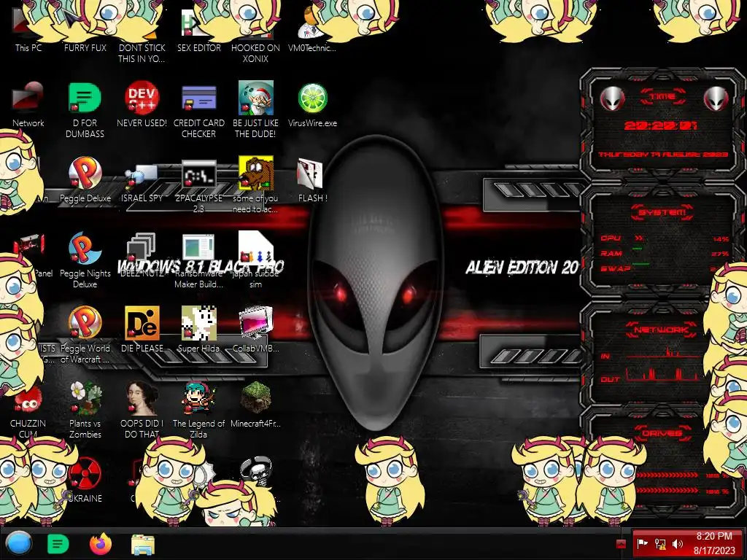Select the skull with headphones desktop icon
This screenshot has width=747, height=560.
tap(257, 470)
